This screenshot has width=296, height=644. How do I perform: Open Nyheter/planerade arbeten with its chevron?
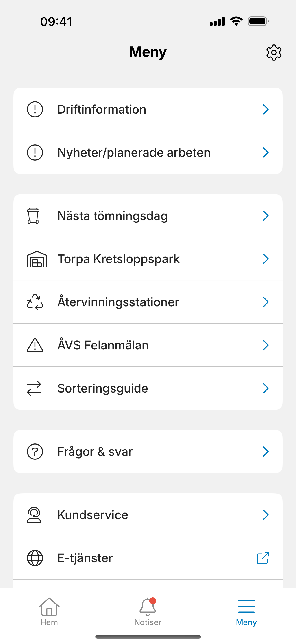coord(266,152)
